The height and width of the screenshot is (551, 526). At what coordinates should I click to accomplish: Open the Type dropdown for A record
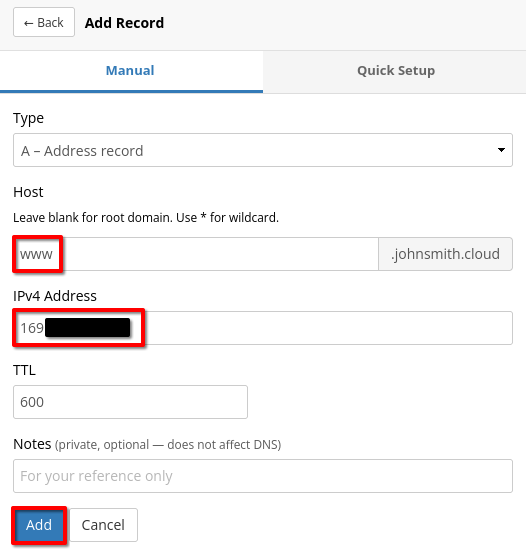coord(263,150)
